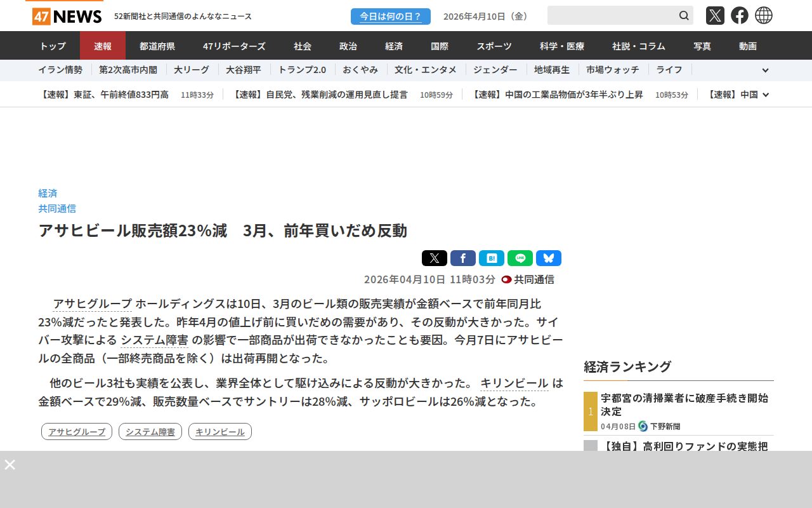Open the 大リーグ topic link
Viewport: 812px width, 508px height.
[x=192, y=70]
